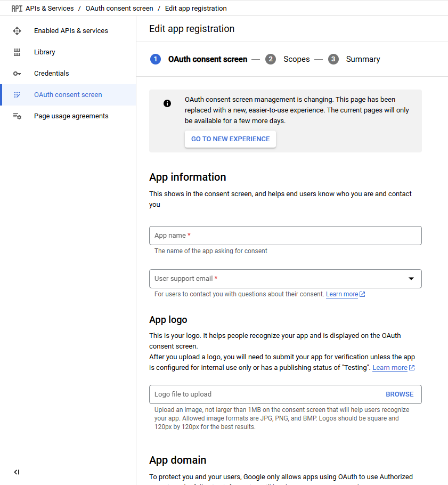The width and height of the screenshot is (448, 485).
Task: Click external link icon after verification Learn more
Action: [412, 367]
